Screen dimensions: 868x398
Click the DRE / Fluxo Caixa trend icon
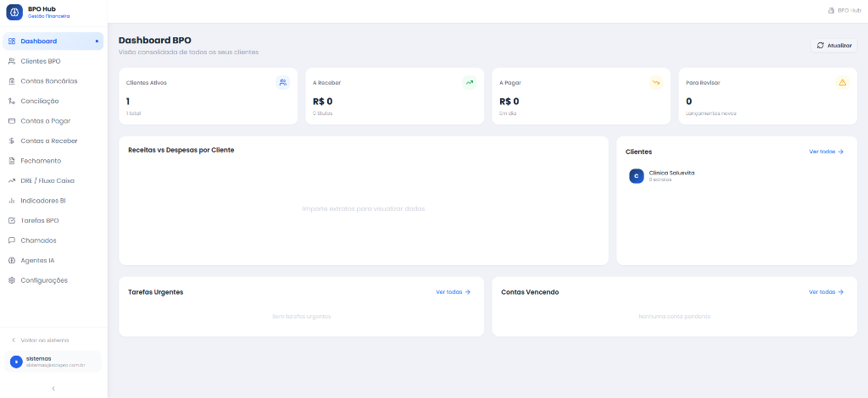coord(12,180)
